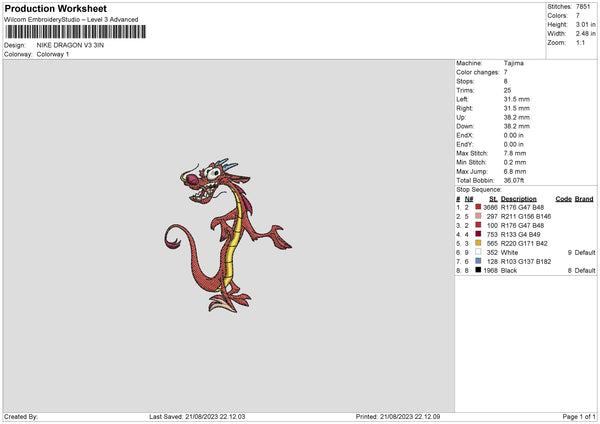The height and width of the screenshot is (424, 600).
Task: Select the White thread color swatch
Action: point(478,252)
